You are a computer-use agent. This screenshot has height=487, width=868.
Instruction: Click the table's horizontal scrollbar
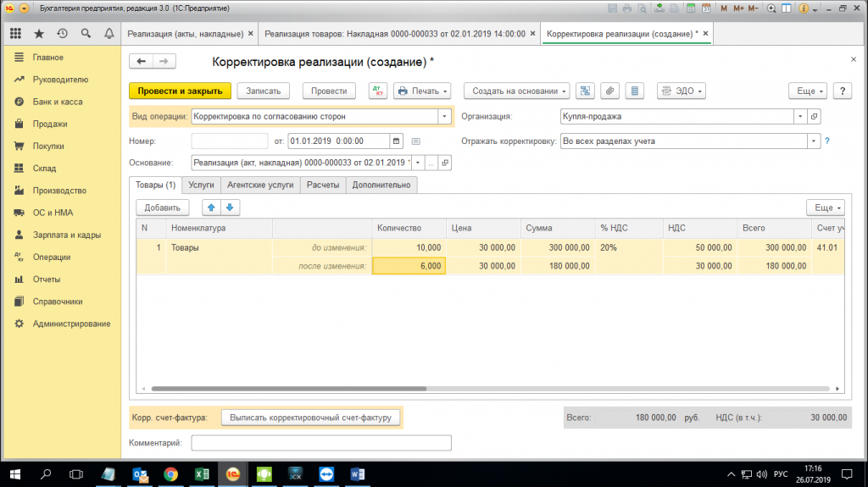pyautogui.click(x=288, y=389)
